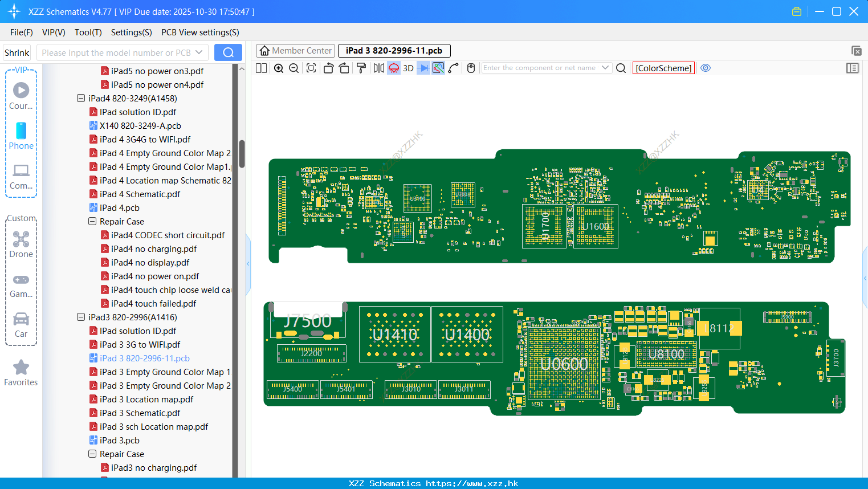Rotate the board clockwise
The width and height of the screenshot is (868, 489).
344,68
